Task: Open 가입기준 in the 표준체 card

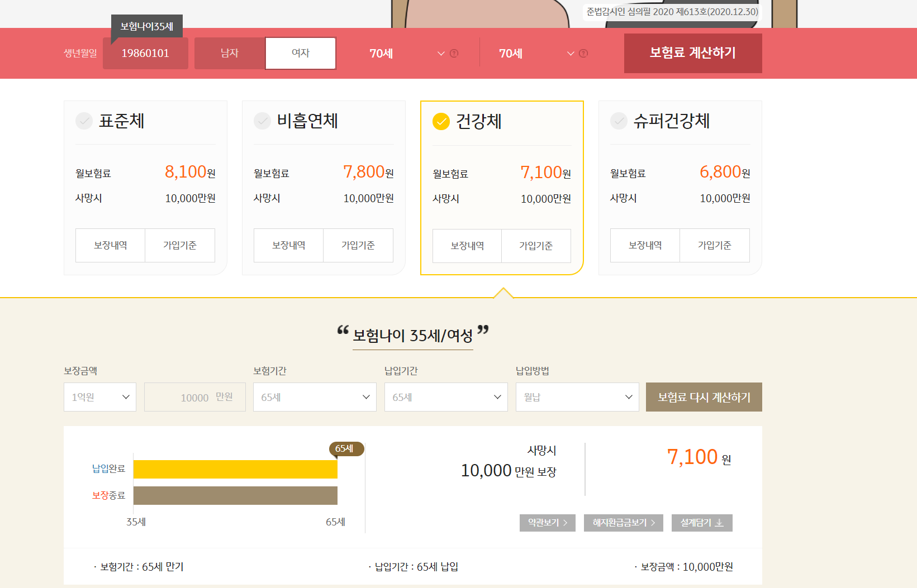Action: point(180,245)
